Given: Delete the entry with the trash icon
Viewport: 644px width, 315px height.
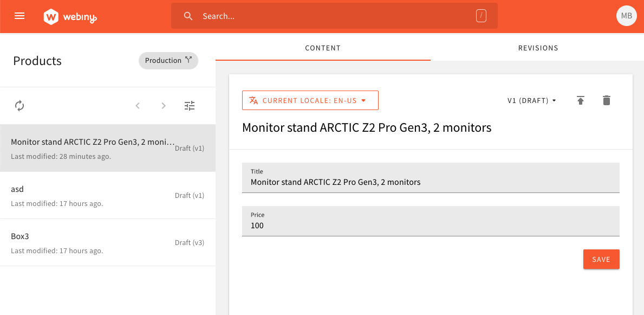Looking at the screenshot, I should (606, 100).
